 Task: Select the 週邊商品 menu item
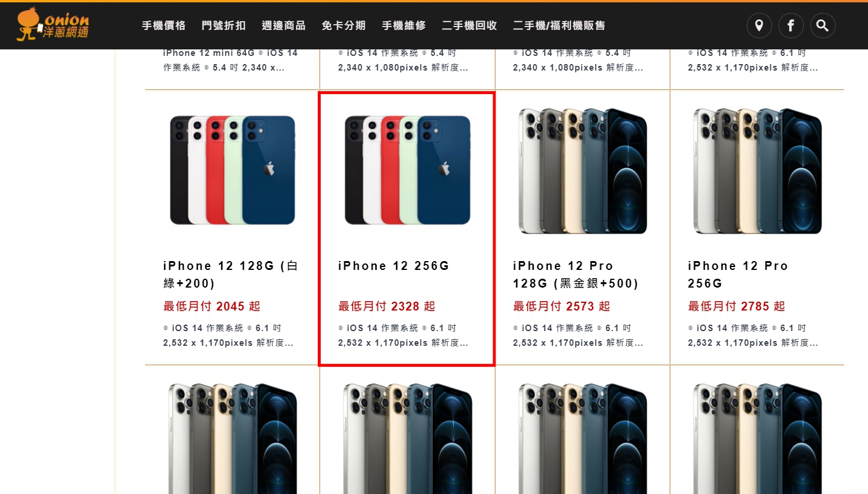(x=284, y=25)
